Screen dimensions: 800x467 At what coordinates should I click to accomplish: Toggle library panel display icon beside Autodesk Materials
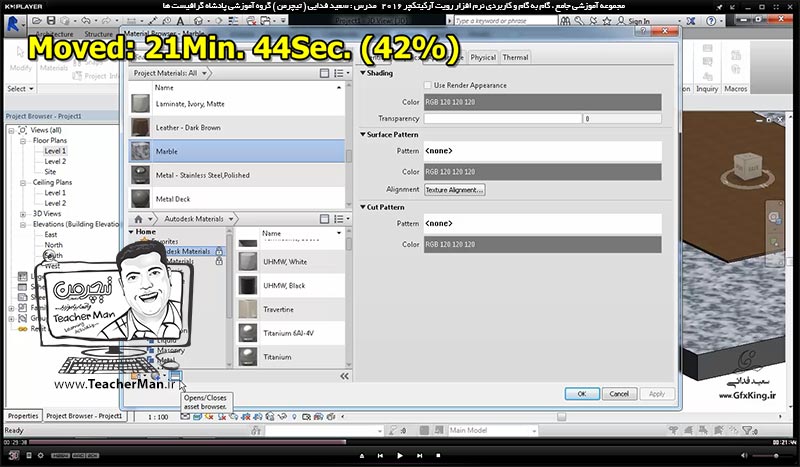[x=324, y=219]
